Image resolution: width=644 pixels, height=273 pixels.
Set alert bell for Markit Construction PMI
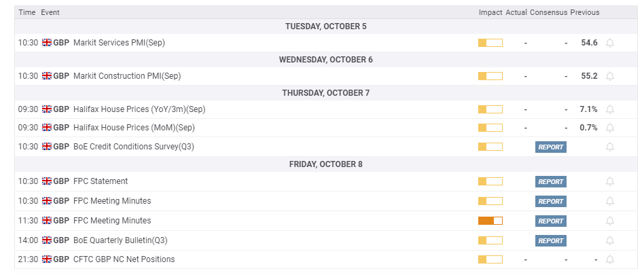point(609,76)
